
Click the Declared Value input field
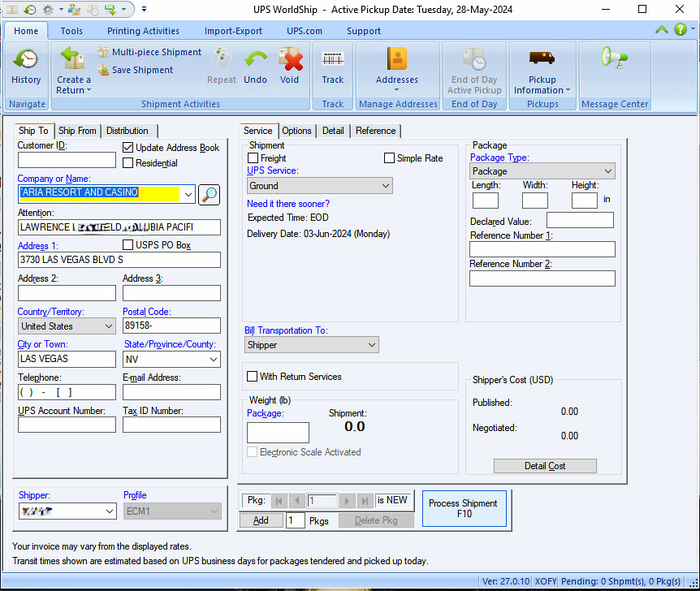pos(580,220)
